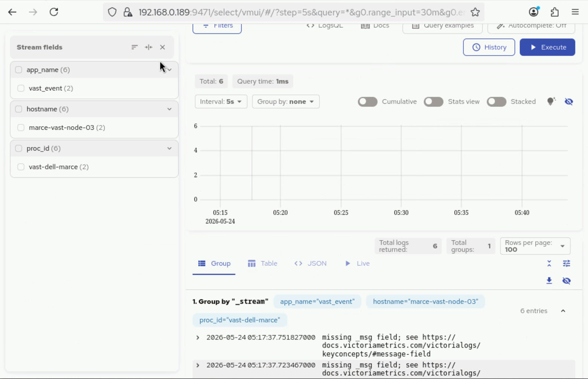Collapse the 6 entries group chevron
588x379 pixels.
[x=563, y=311]
